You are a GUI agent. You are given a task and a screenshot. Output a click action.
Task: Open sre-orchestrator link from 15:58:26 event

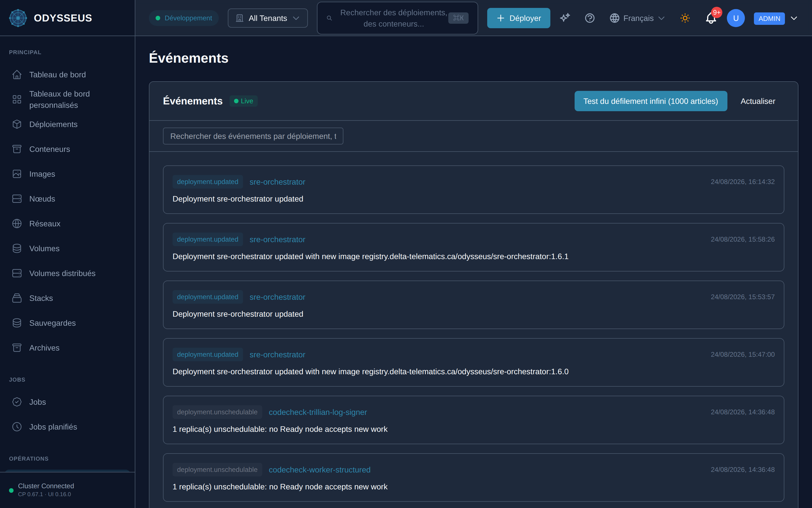(x=277, y=240)
